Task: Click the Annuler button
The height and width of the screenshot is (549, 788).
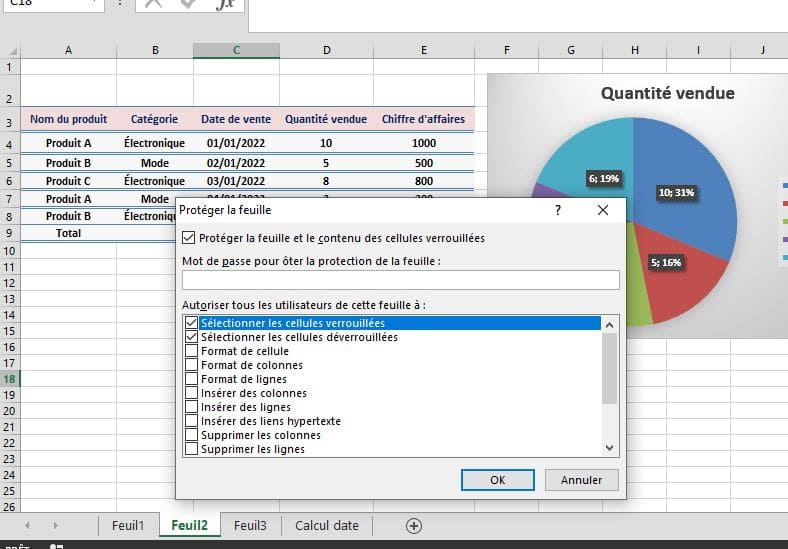Action: point(581,480)
